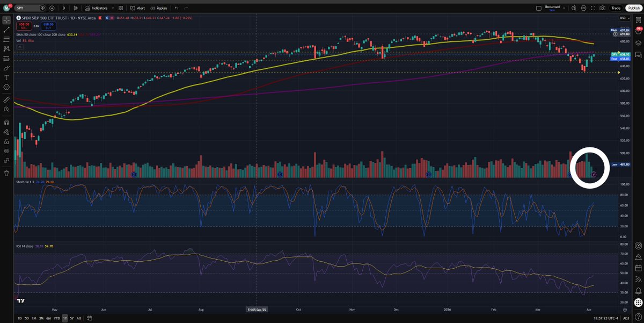Viewport: 644px width, 323px height.
Task: Open forecasting and measurement tools
Action: point(6,58)
